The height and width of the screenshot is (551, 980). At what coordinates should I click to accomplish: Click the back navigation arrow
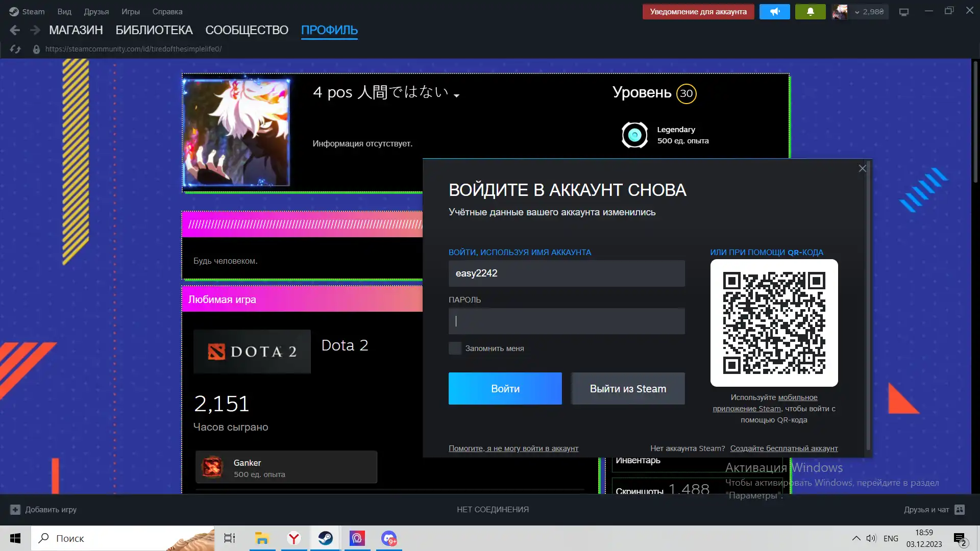click(x=15, y=30)
